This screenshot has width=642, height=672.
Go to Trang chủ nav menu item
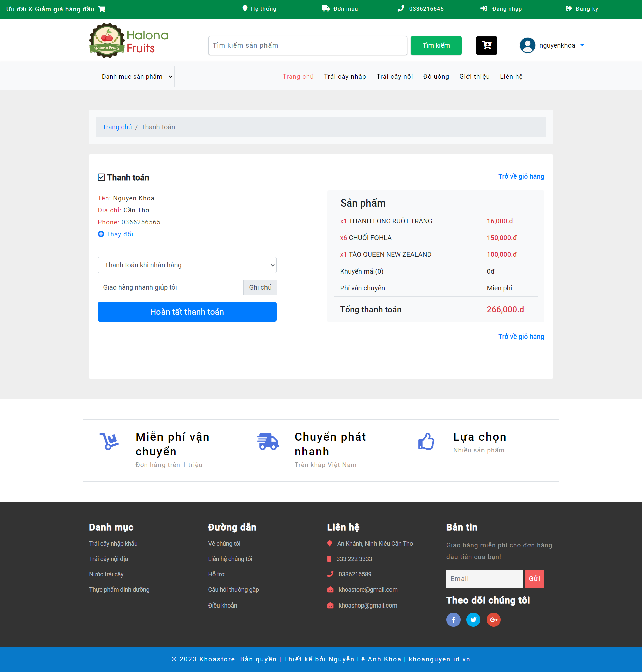tap(298, 76)
